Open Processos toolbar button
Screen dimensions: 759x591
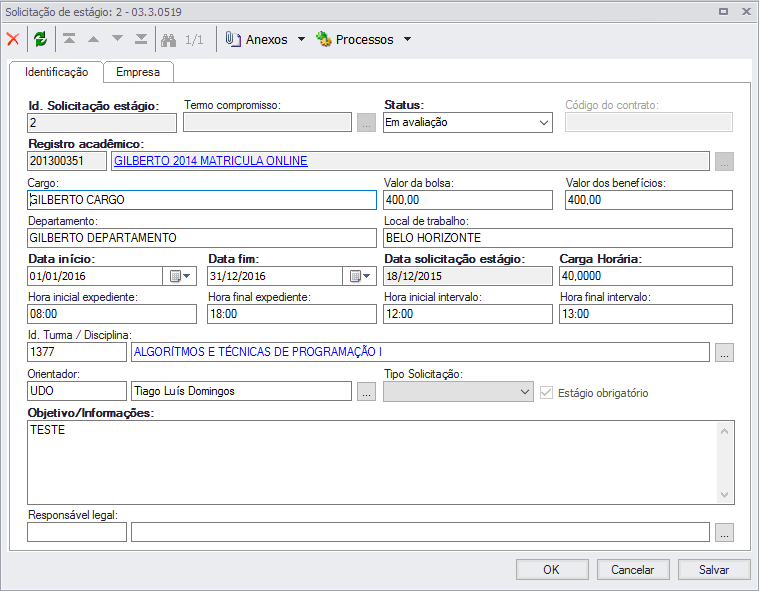354,39
